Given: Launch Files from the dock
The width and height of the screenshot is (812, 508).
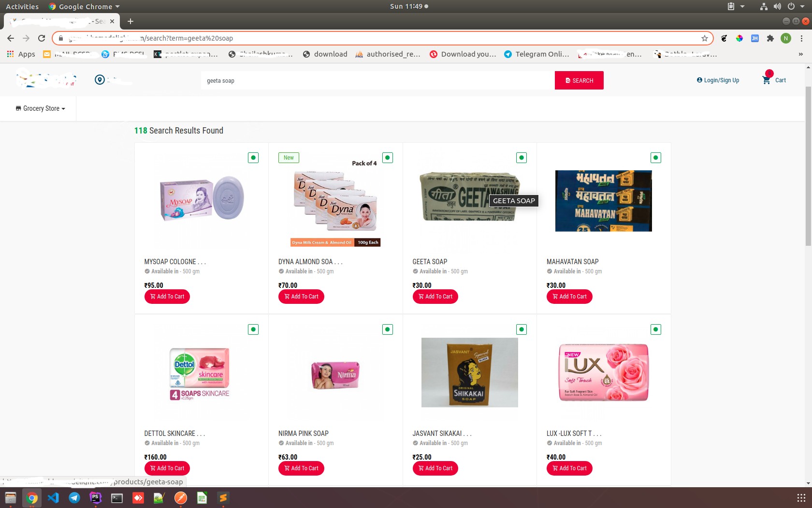Looking at the screenshot, I should tap(11, 498).
